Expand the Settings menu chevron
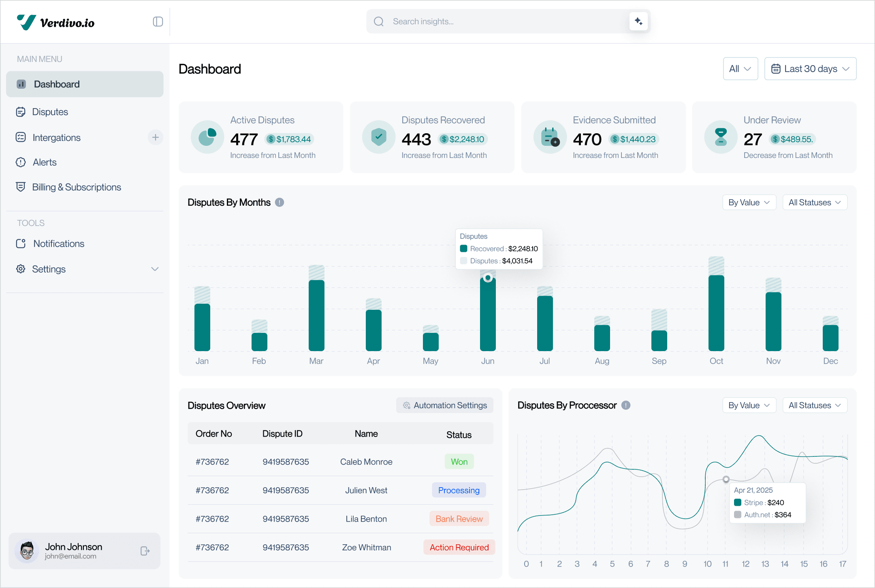 click(155, 269)
